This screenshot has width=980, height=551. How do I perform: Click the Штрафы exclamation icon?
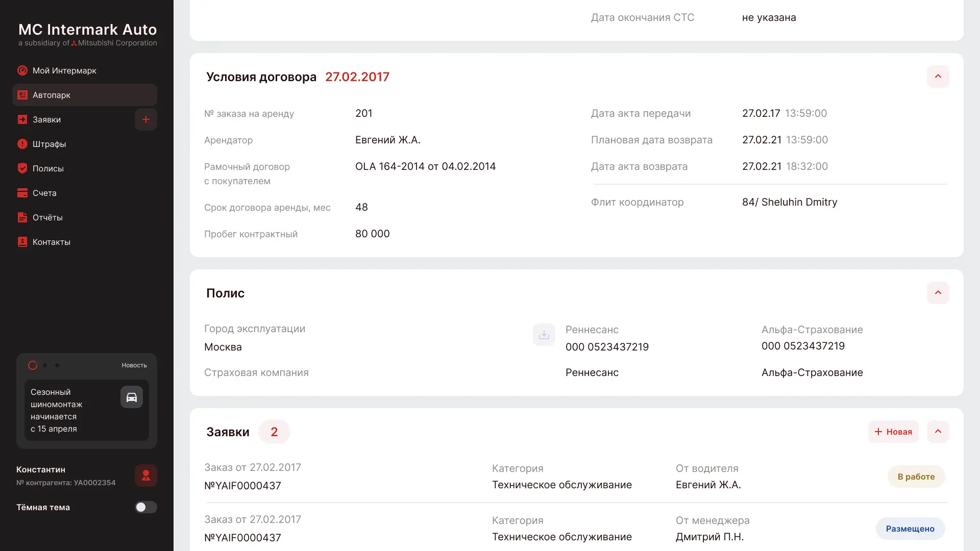tap(22, 144)
